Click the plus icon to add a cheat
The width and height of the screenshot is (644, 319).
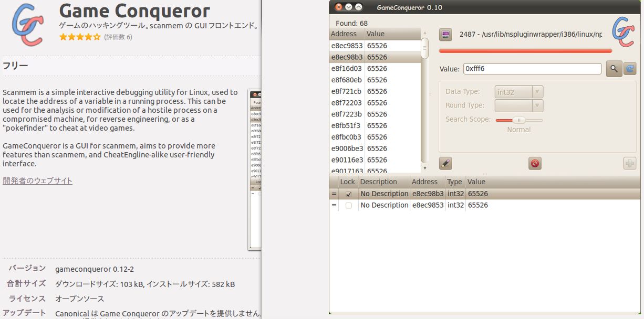pyautogui.click(x=630, y=163)
